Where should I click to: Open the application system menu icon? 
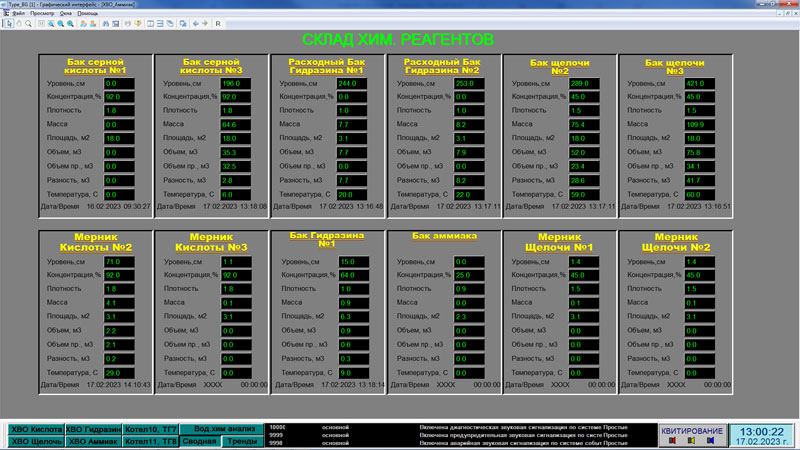tap(6, 13)
